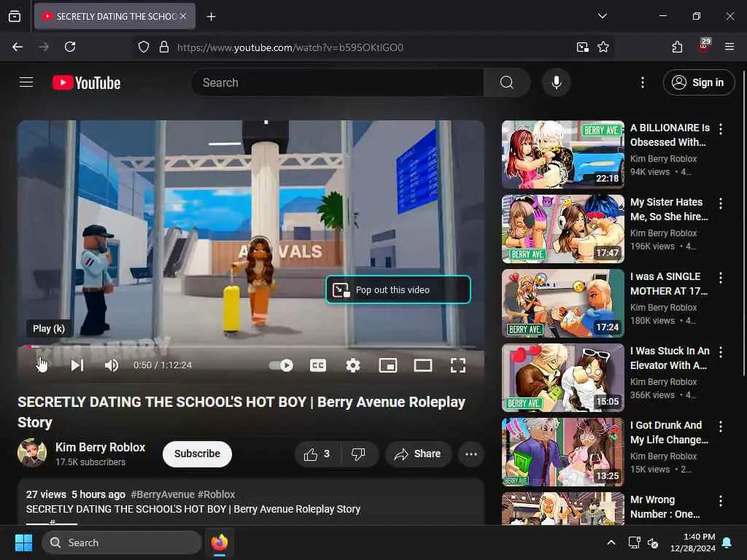Toggle autoplay switch in the player
Image resolution: width=747 pixels, height=560 pixels.
click(281, 365)
